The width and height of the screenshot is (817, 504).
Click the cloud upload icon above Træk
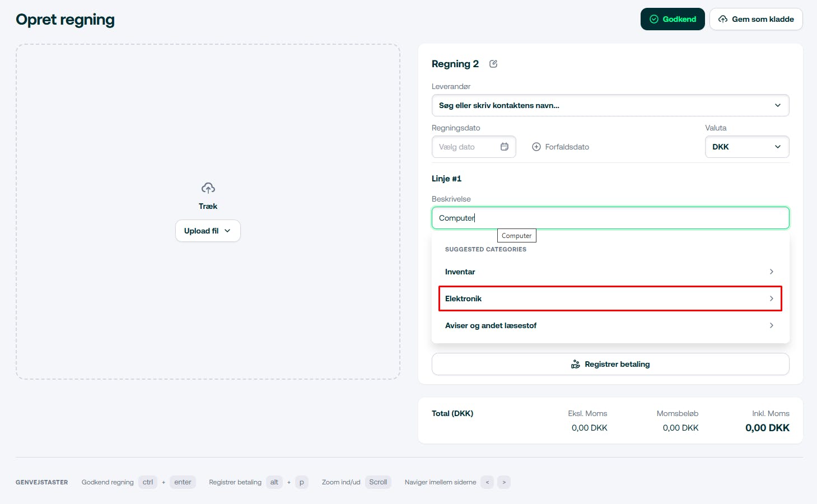click(208, 188)
